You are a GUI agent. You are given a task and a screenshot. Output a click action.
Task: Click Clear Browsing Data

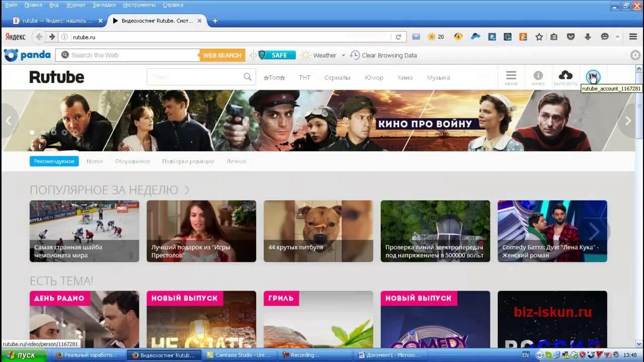tap(384, 55)
